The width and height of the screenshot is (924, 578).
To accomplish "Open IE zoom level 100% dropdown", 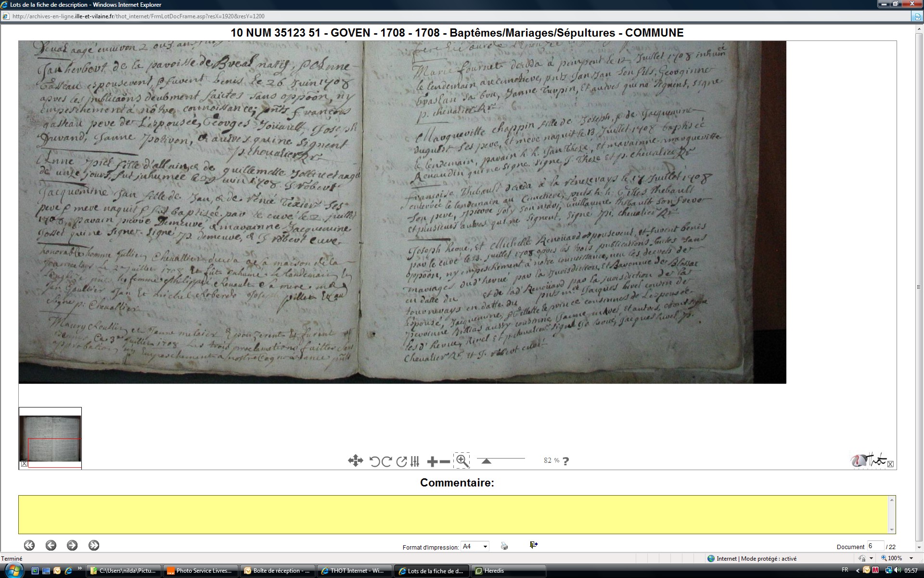I will tap(911, 558).
